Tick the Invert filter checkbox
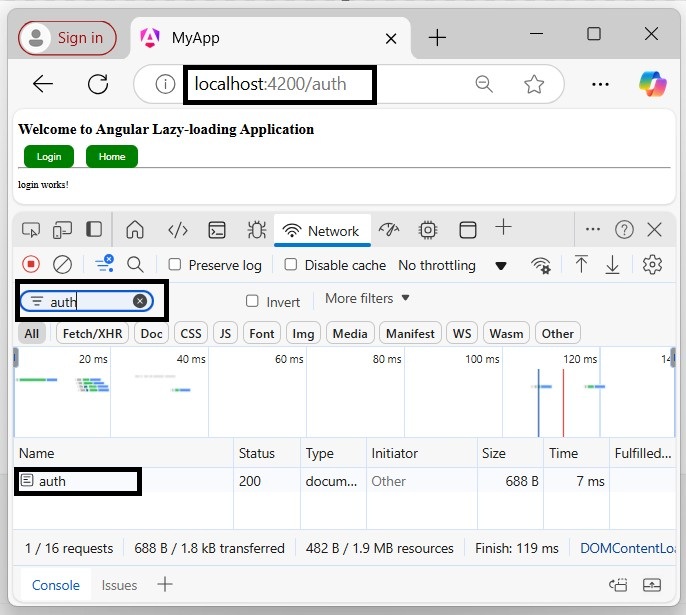The image size is (686, 615). [252, 302]
